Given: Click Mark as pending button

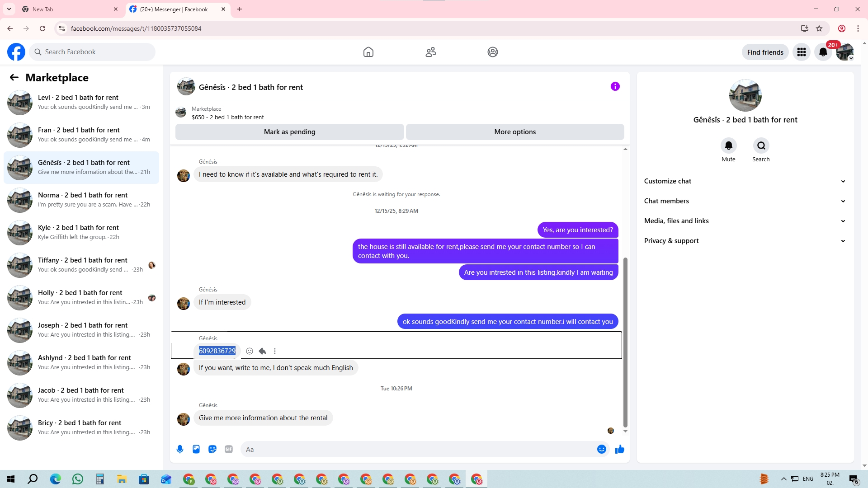Looking at the screenshot, I should pyautogui.click(x=289, y=132).
